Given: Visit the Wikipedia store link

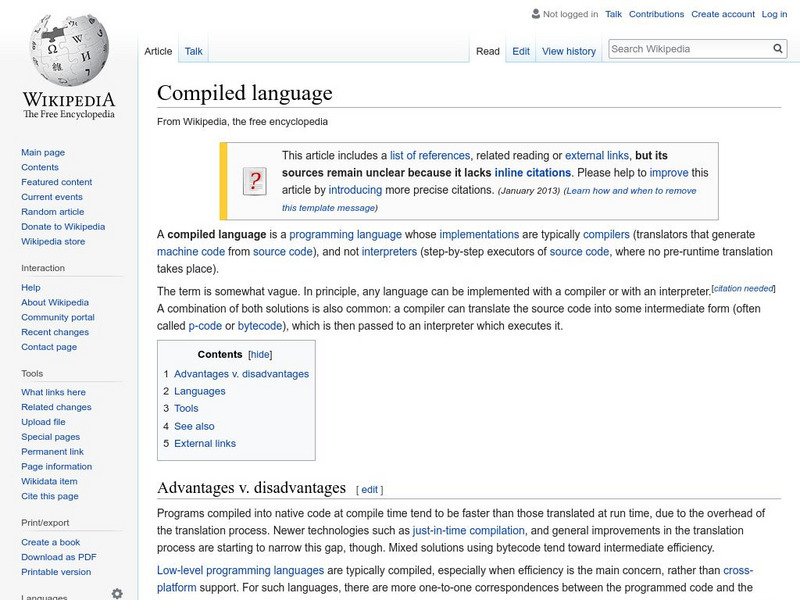Looking at the screenshot, I should (53, 241).
